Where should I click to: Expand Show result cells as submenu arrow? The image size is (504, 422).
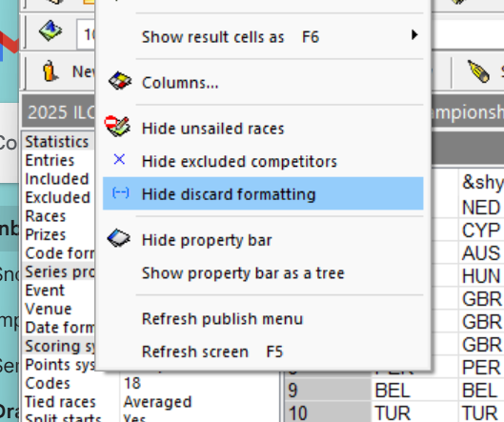coord(414,34)
